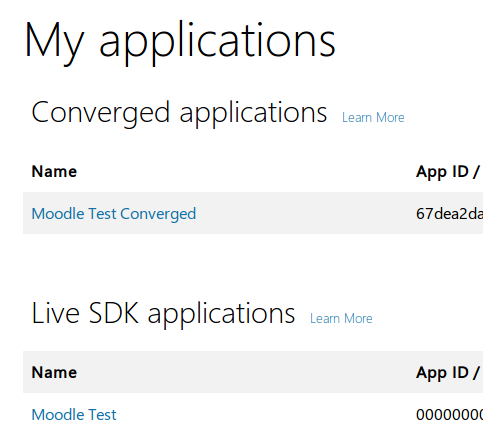Click the My applications page title
Screen dimensions: 483x435
click(x=180, y=43)
